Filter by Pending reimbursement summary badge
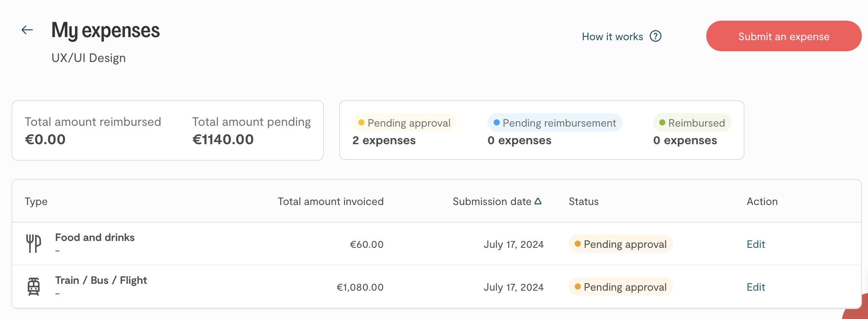 pos(554,123)
